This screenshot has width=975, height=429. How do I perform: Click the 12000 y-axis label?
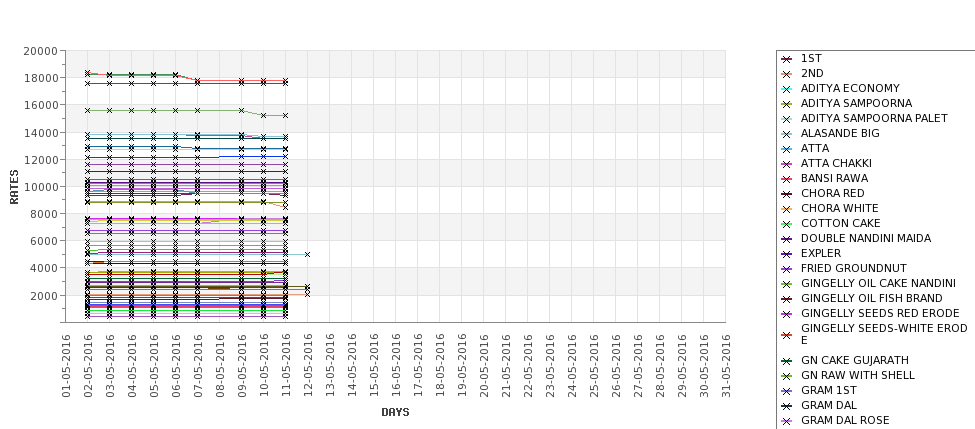coord(40,159)
